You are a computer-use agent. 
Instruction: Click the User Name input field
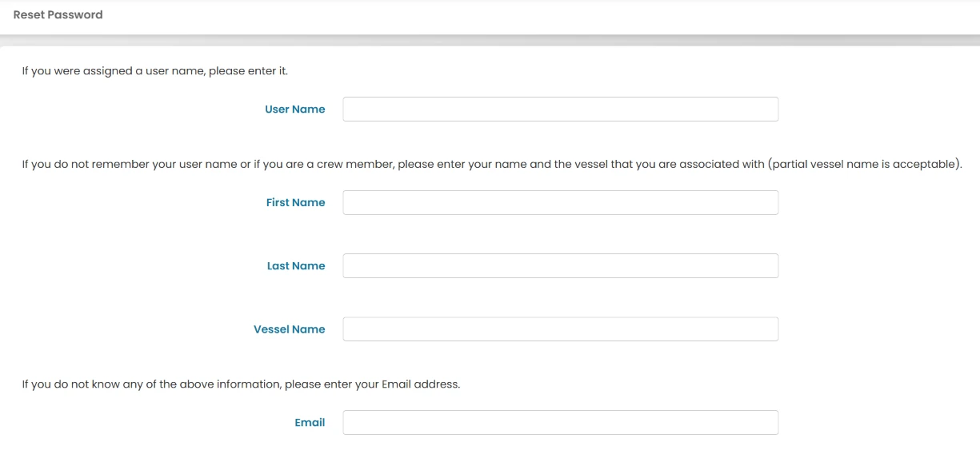[560, 110]
